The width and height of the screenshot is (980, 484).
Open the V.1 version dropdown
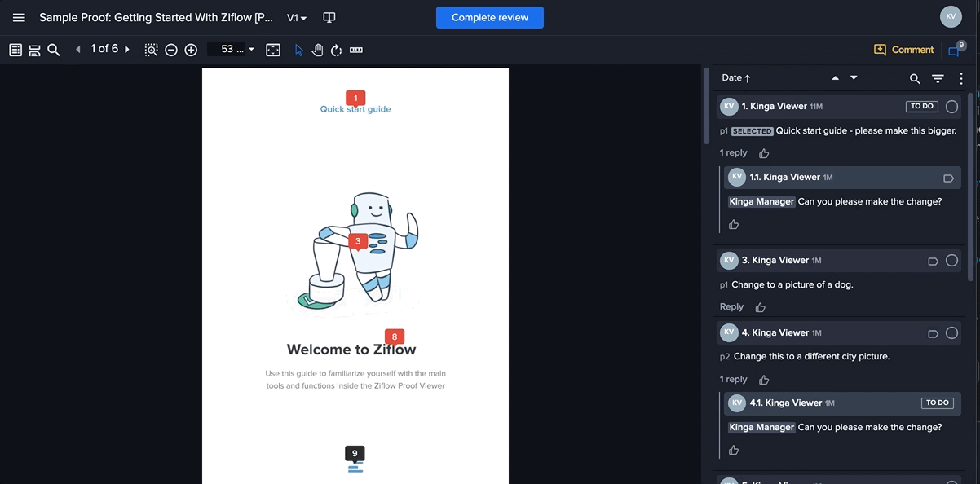point(297,17)
